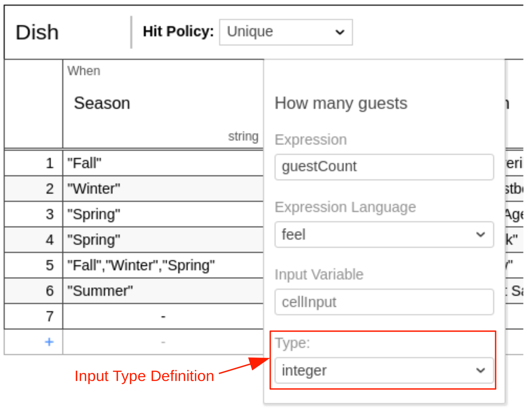Click the plus icon to add a new rule

49,341
